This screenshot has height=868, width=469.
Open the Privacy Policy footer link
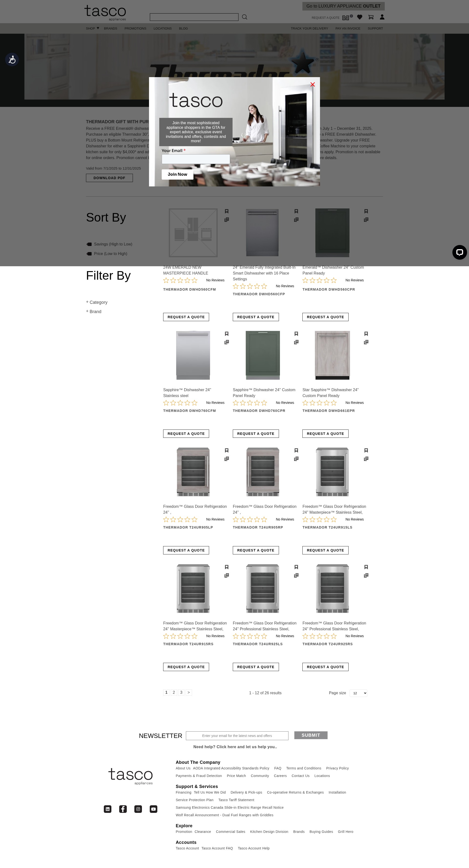(337, 768)
